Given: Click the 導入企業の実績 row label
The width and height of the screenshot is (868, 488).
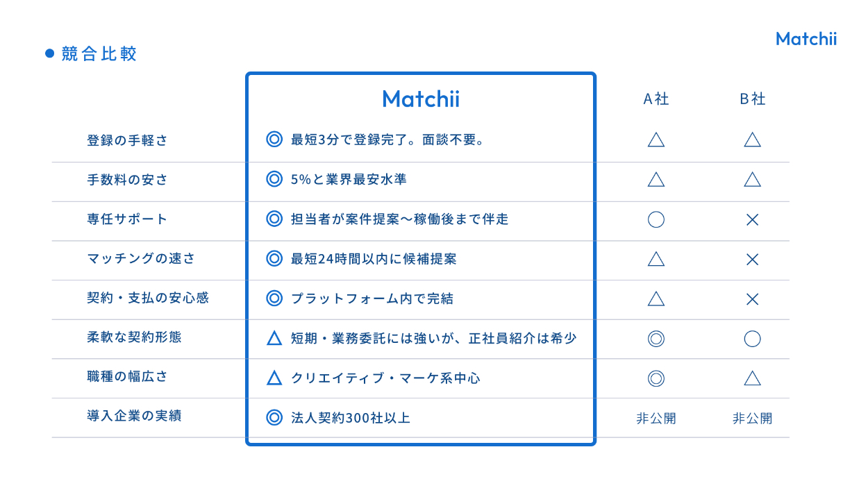Looking at the screenshot, I should 134,416.
